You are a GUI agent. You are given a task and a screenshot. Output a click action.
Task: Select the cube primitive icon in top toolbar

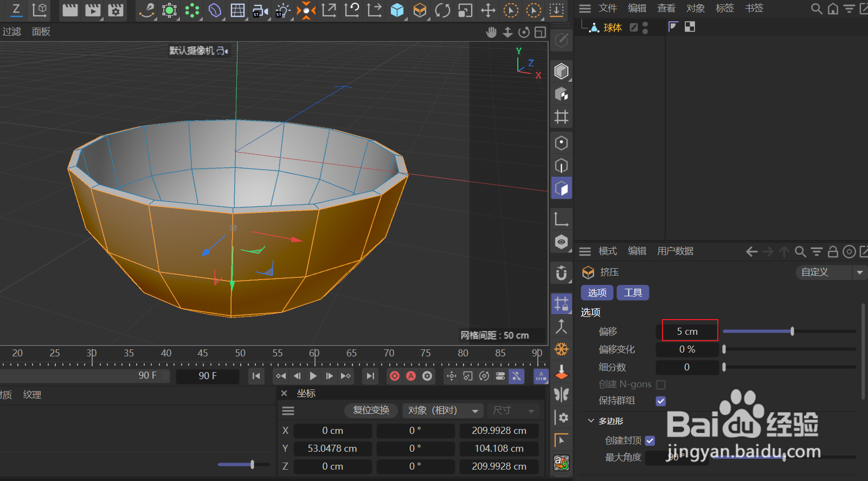click(397, 10)
